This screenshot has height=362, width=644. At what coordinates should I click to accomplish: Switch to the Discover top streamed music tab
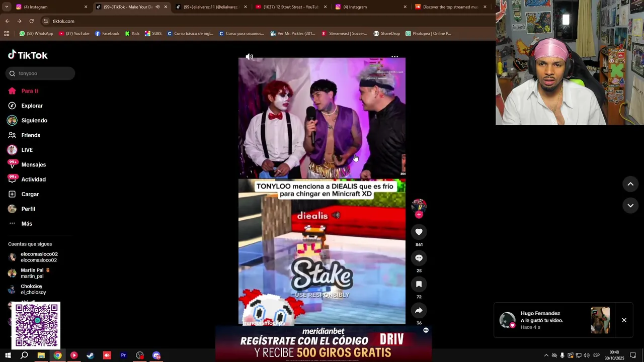click(x=450, y=7)
